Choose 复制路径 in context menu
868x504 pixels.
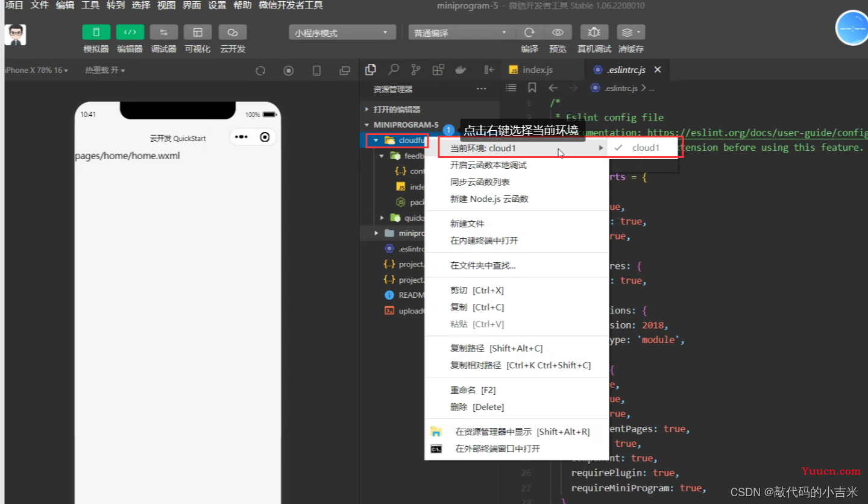click(517, 348)
